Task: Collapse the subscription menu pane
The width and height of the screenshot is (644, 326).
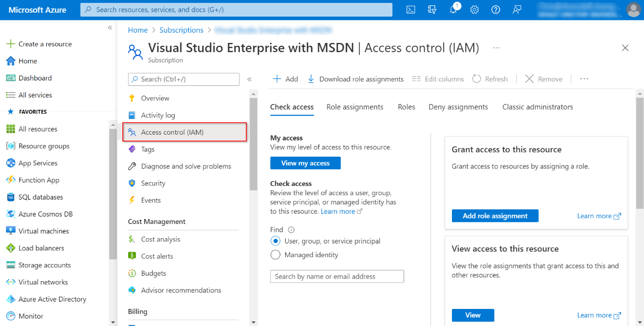Action: pyautogui.click(x=249, y=79)
